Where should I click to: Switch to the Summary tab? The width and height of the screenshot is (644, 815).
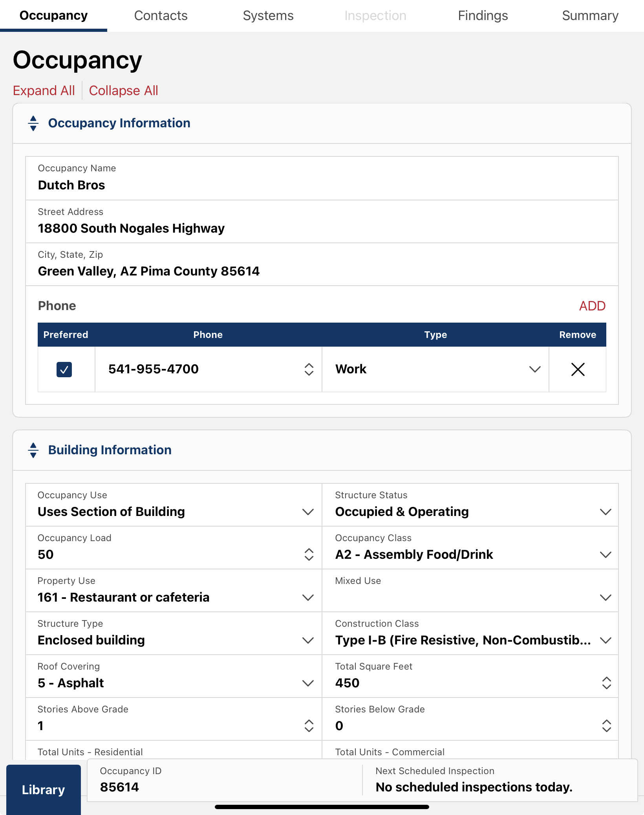590,16
